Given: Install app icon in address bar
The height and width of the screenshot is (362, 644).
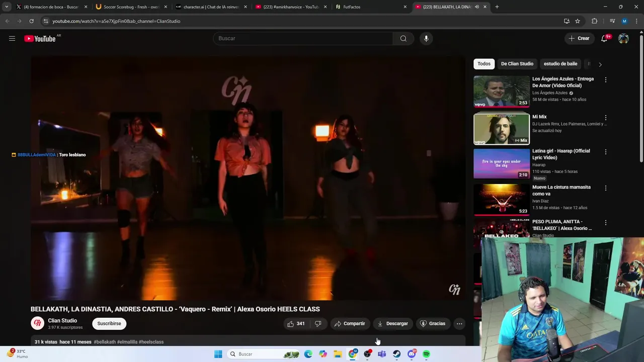Looking at the screenshot, I should point(567,21).
